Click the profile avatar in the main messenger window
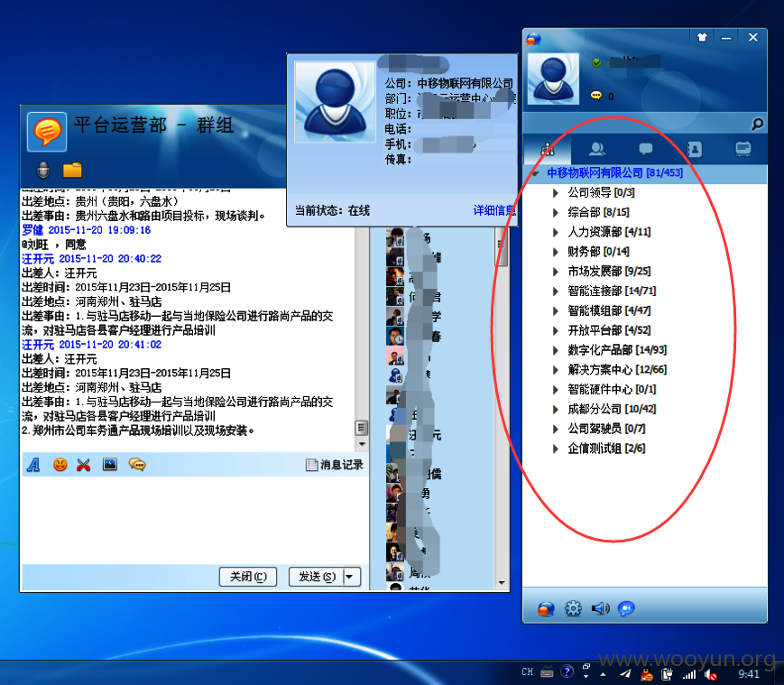The height and width of the screenshot is (685, 784). [553, 79]
